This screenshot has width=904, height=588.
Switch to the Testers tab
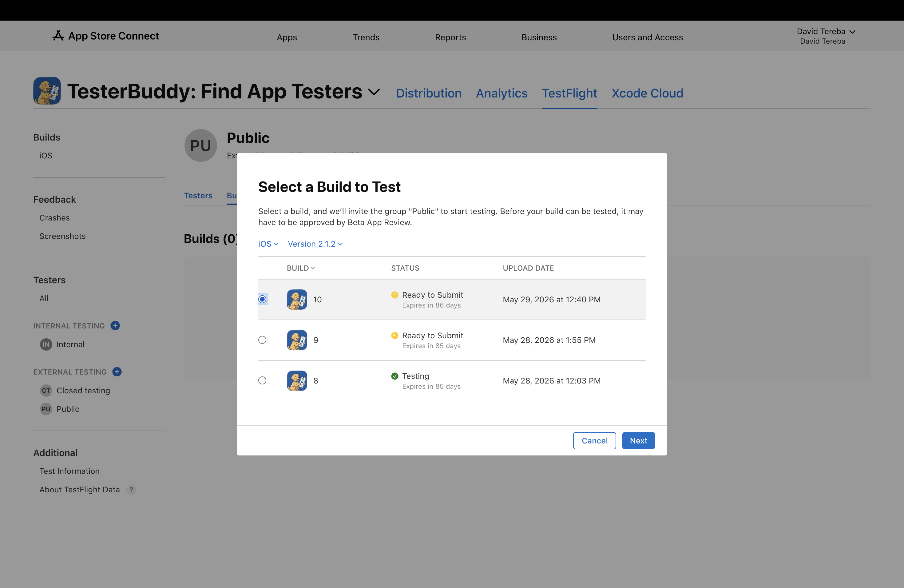click(198, 196)
